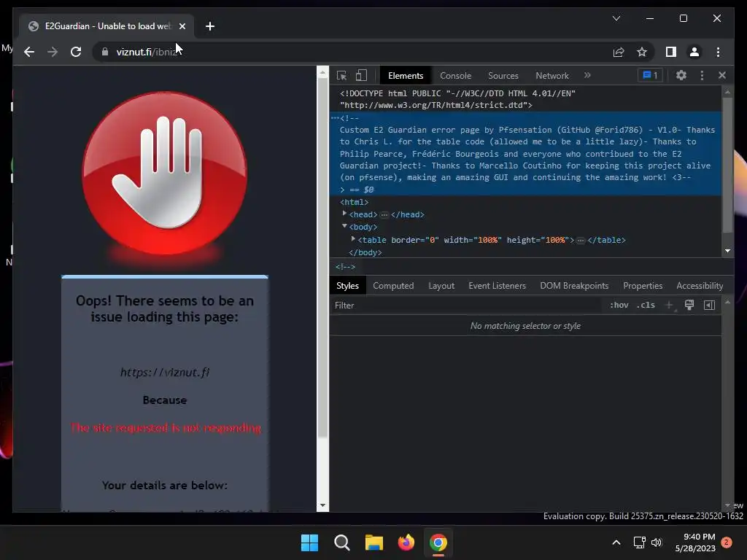Open the Chrome three-dot menu
Image resolution: width=747 pixels, height=560 pixels.
718,52
